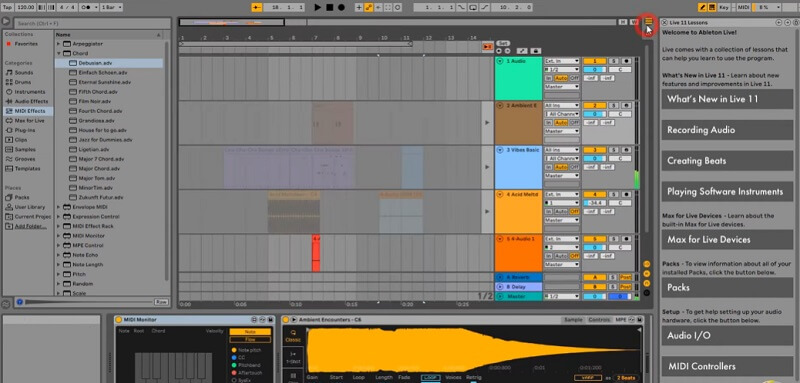Click the browser search field
Image resolution: width=800 pixels, height=383 pixels.
pos(92,23)
